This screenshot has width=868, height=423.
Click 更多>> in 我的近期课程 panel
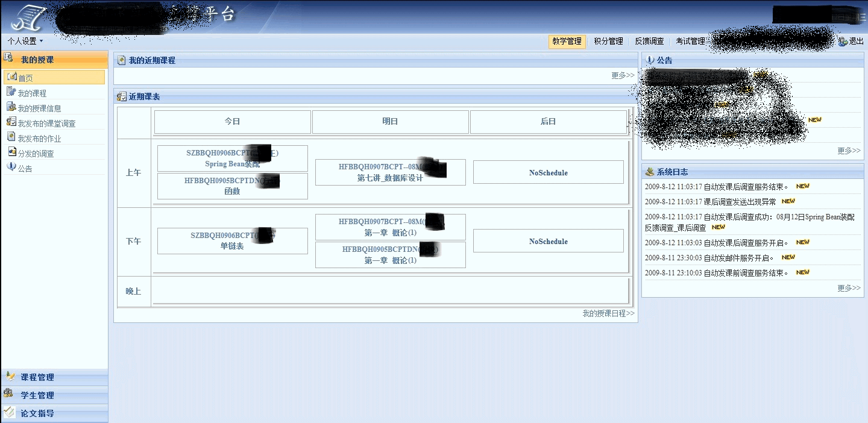[x=623, y=75]
